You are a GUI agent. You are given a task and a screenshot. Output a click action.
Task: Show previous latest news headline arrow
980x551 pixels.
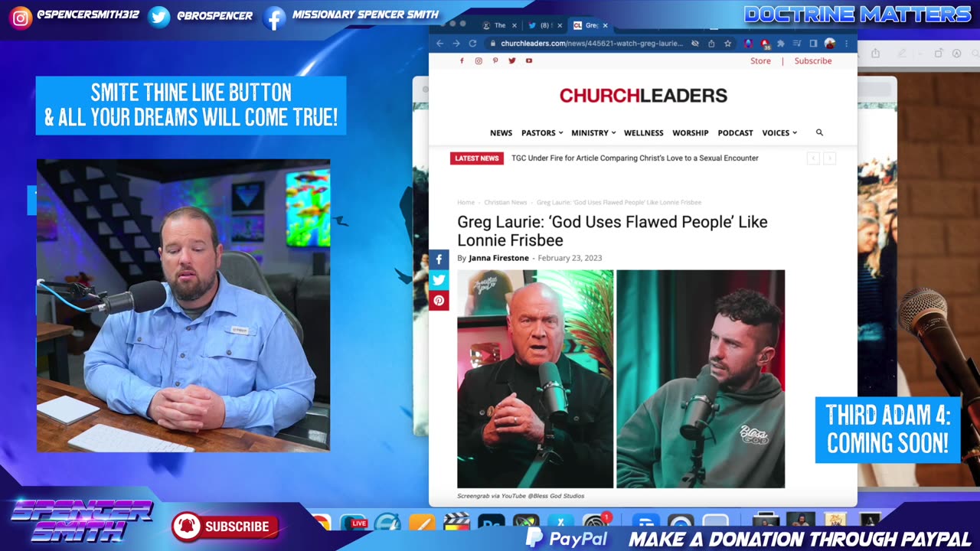tap(813, 158)
